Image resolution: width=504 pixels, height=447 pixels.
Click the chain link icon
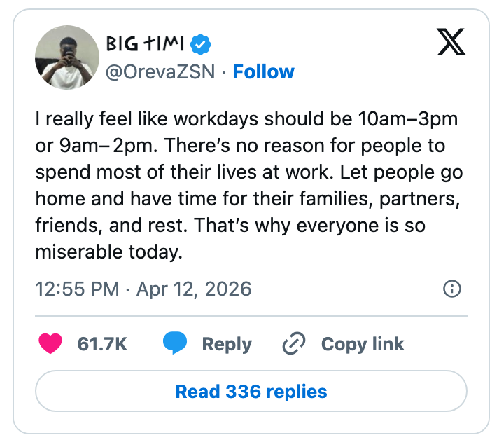(x=293, y=344)
